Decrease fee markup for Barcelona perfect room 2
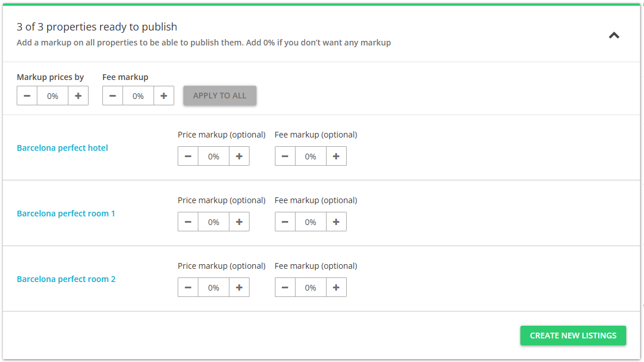Viewport: 644px width, 362px height. coord(285,288)
